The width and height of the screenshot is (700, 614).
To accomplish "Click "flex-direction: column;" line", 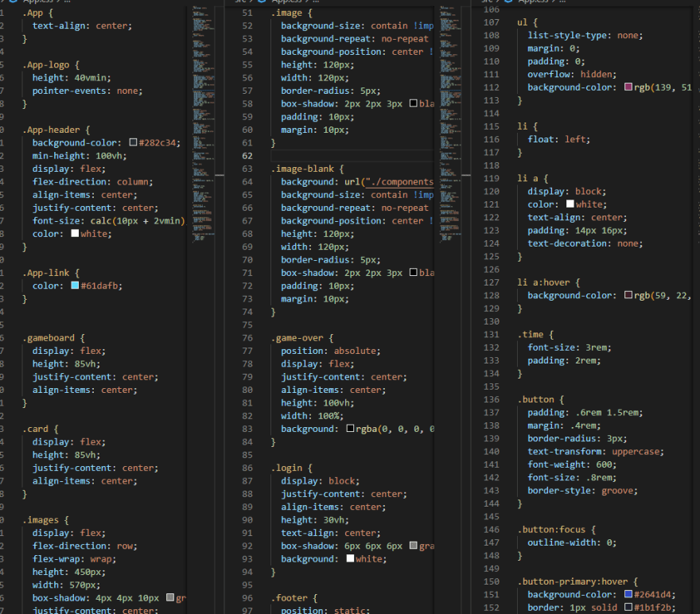I will 92,181.
